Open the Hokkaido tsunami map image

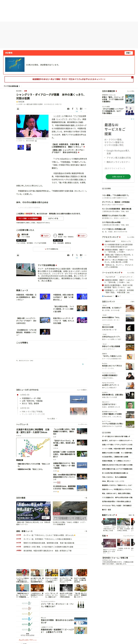tap(33, 447)
